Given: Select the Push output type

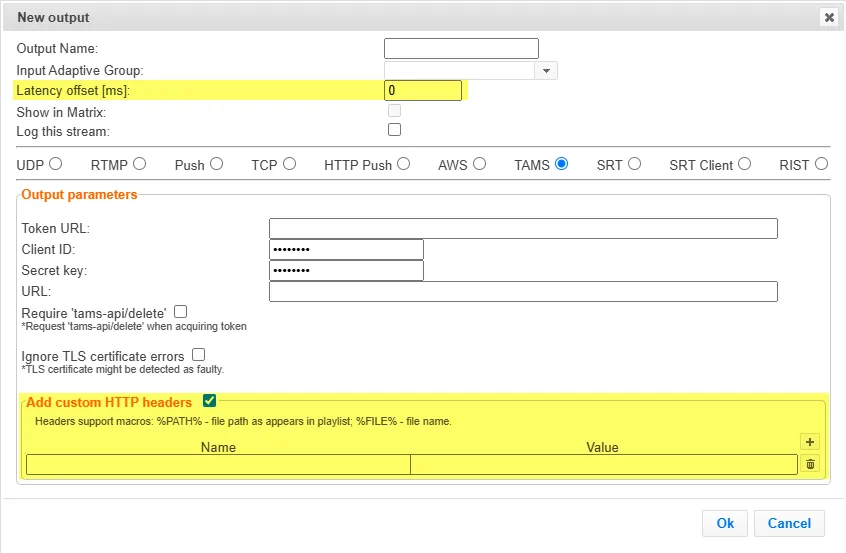Looking at the screenshot, I should click(x=216, y=163).
